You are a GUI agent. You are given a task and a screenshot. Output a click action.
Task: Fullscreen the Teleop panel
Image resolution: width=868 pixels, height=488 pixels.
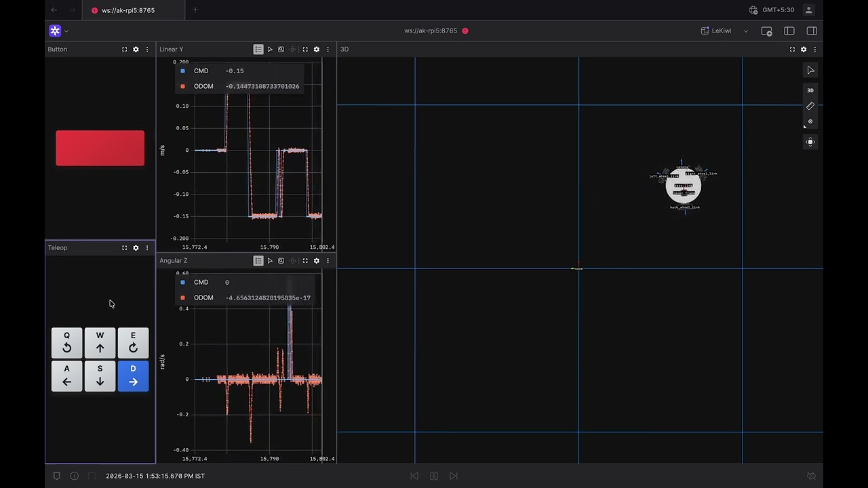124,248
